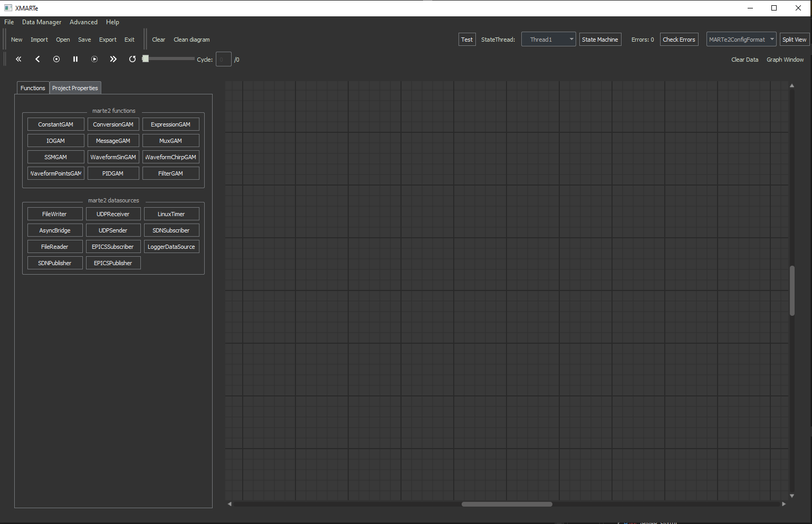Switch to the Project Properties tab
This screenshot has height=524, width=812.
(x=75, y=88)
